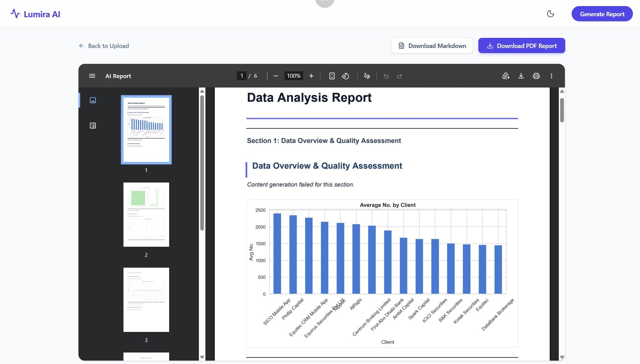Toggle dark mode with the moon icon
This screenshot has height=364, width=640.
550,14
